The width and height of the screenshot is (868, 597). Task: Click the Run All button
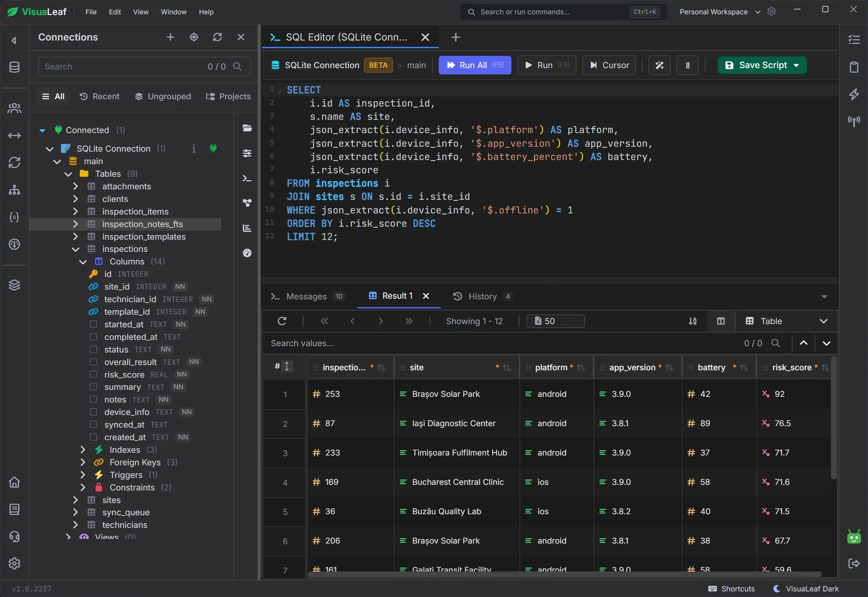click(x=475, y=65)
